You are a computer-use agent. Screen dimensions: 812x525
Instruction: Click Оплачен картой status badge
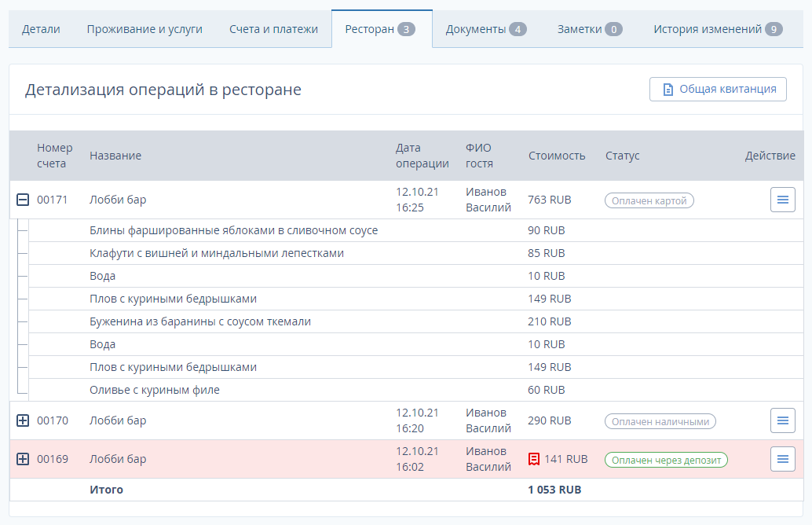coord(649,200)
